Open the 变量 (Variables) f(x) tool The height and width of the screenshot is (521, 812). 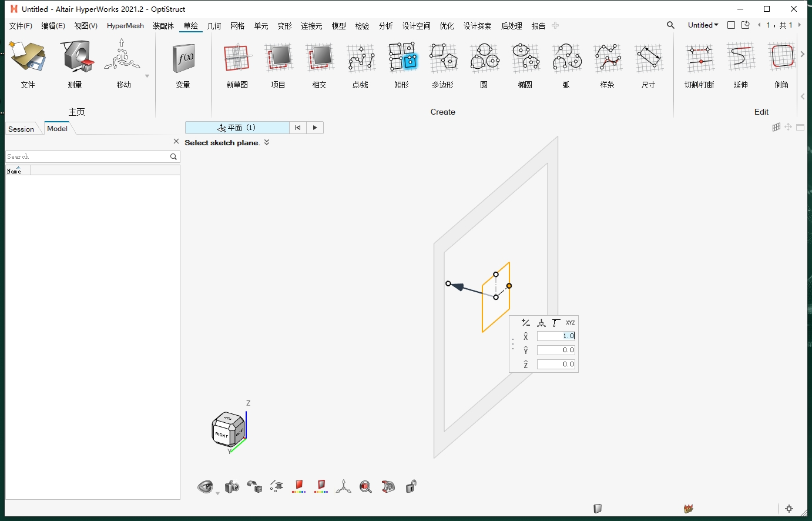tap(183, 65)
